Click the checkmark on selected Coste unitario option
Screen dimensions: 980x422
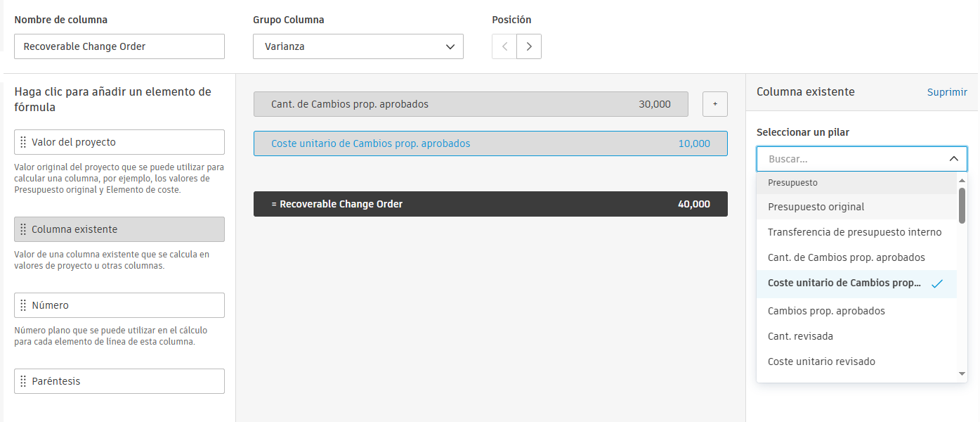[936, 283]
